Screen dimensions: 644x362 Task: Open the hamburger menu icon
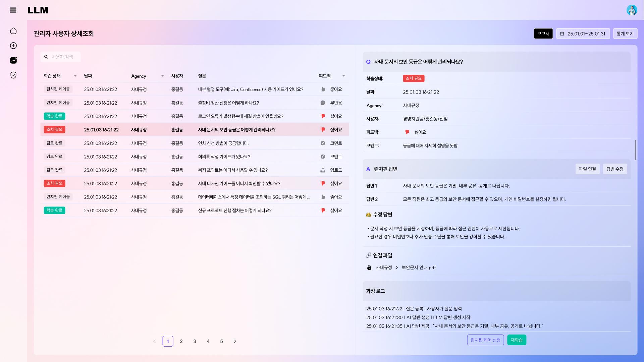click(x=13, y=10)
